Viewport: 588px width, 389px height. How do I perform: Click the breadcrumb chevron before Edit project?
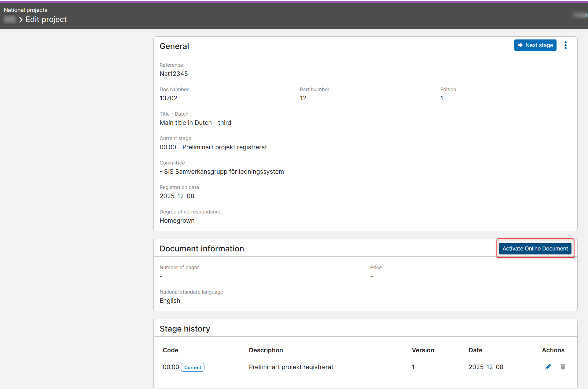click(21, 20)
